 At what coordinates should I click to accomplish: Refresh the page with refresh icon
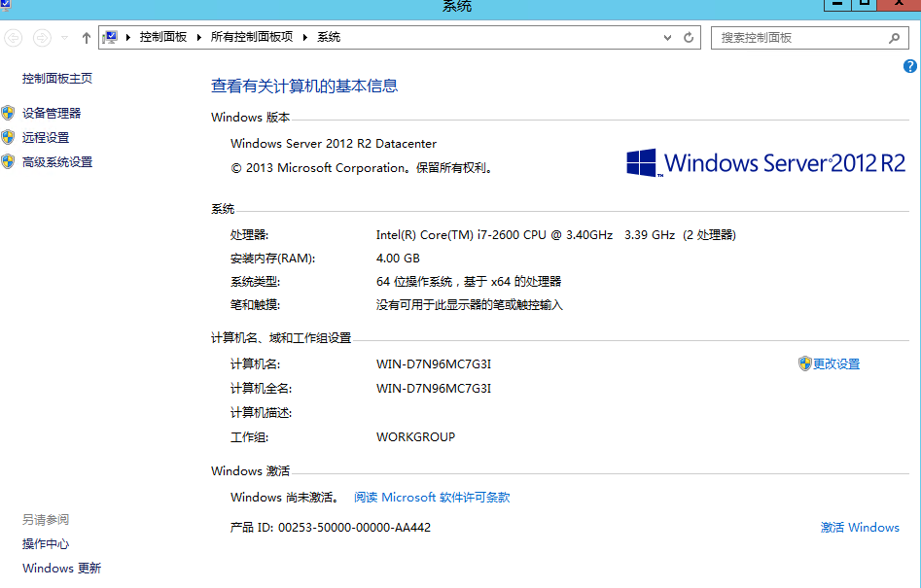[689, 38]
